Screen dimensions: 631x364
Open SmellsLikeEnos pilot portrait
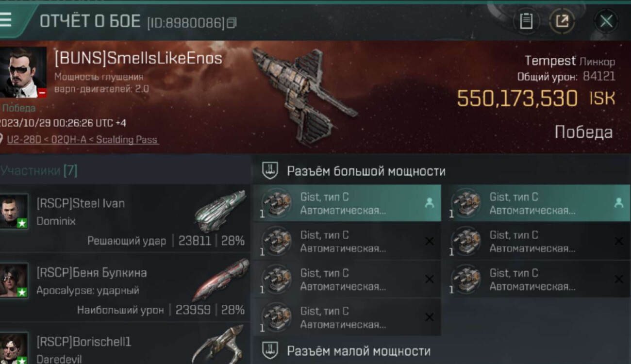pos(23,72)
